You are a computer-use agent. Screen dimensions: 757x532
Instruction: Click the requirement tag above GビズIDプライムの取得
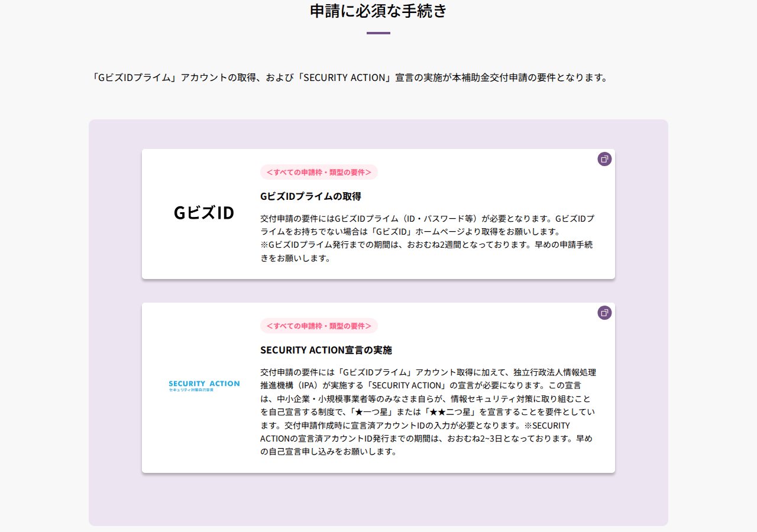click(x=319, y=172)
